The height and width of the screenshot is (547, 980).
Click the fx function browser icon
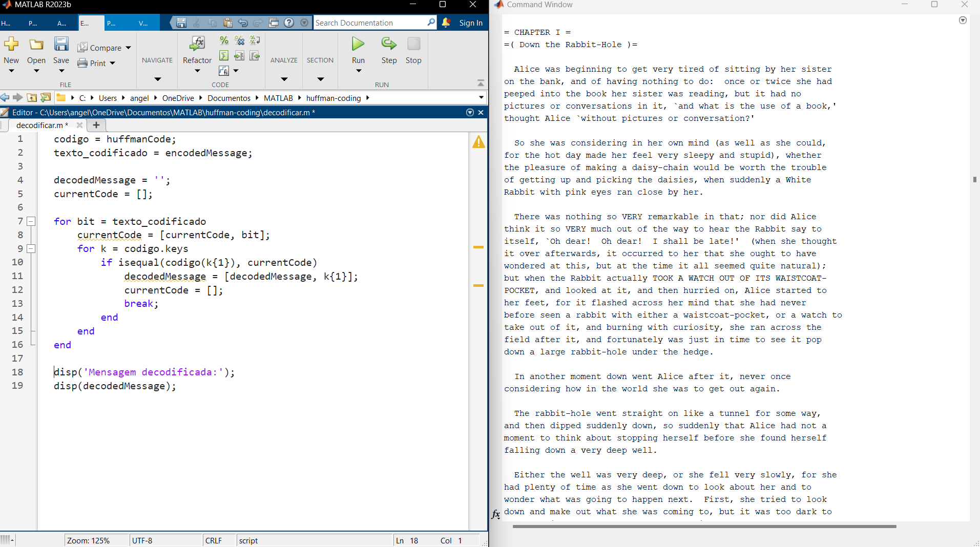click(x=496, y=514)
